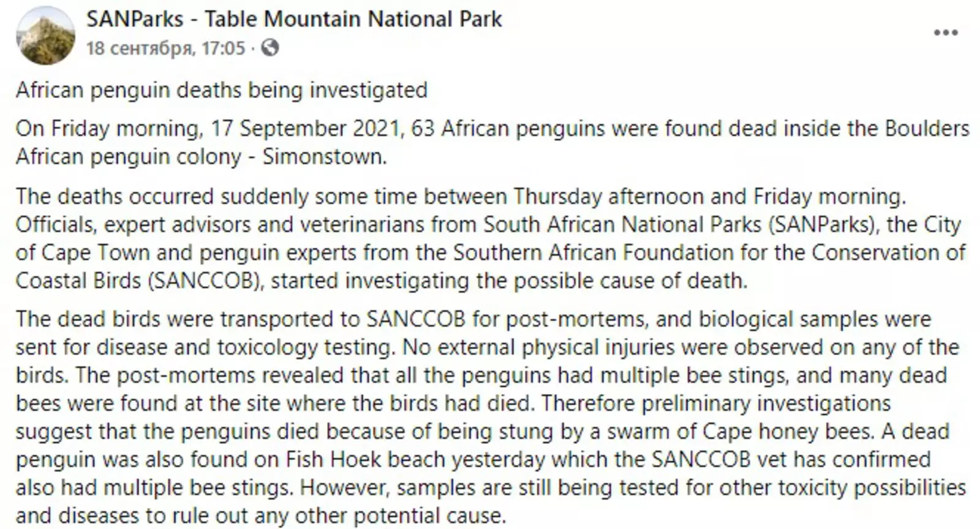Click the globe public-audience icon
This screenshot has height=529, width=980.
(270, 48)
